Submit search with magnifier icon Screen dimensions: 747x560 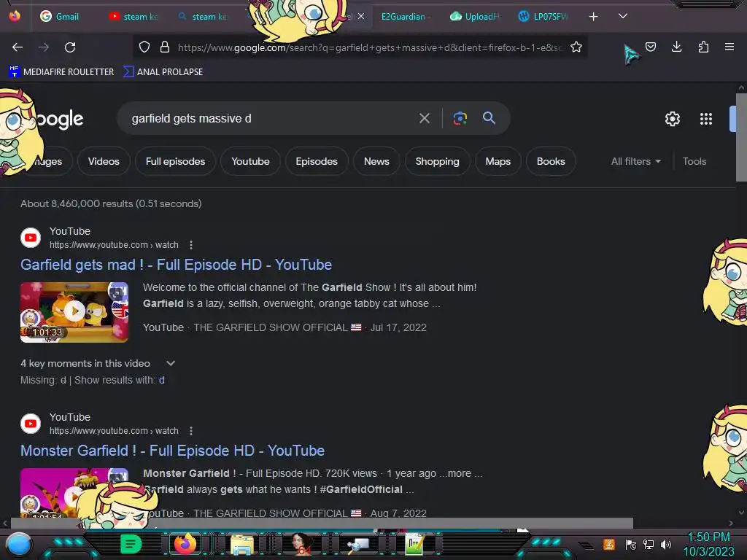[489, 118]
